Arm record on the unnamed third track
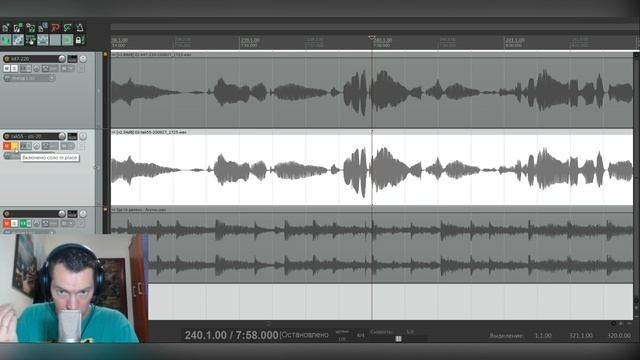This screenshot has width=640, height=360. coord(7,213)
